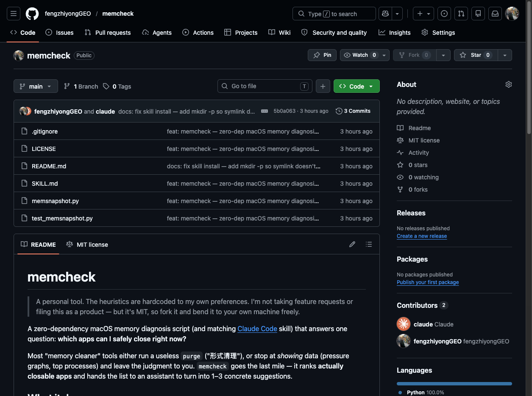Click the Watch button
Screen dimensions: 532x396
pos(360,55)
